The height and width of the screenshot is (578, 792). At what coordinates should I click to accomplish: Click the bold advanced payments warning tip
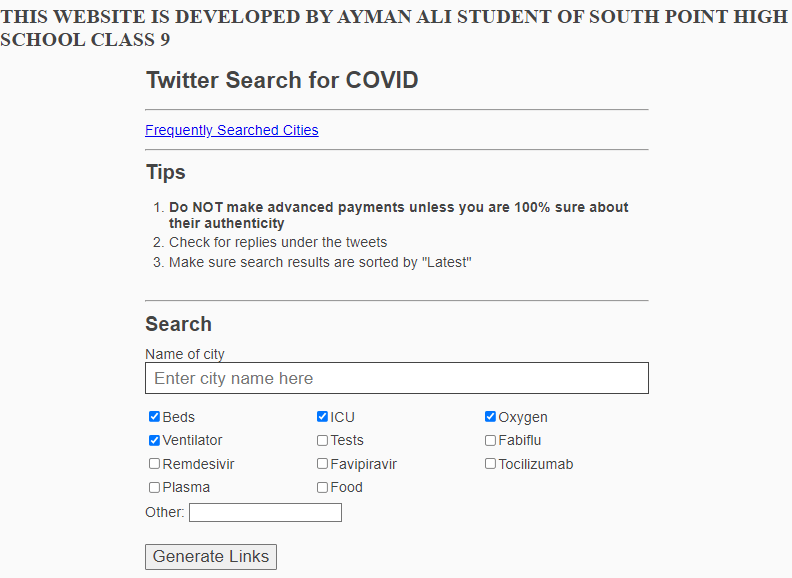click(x=398, y=215)
